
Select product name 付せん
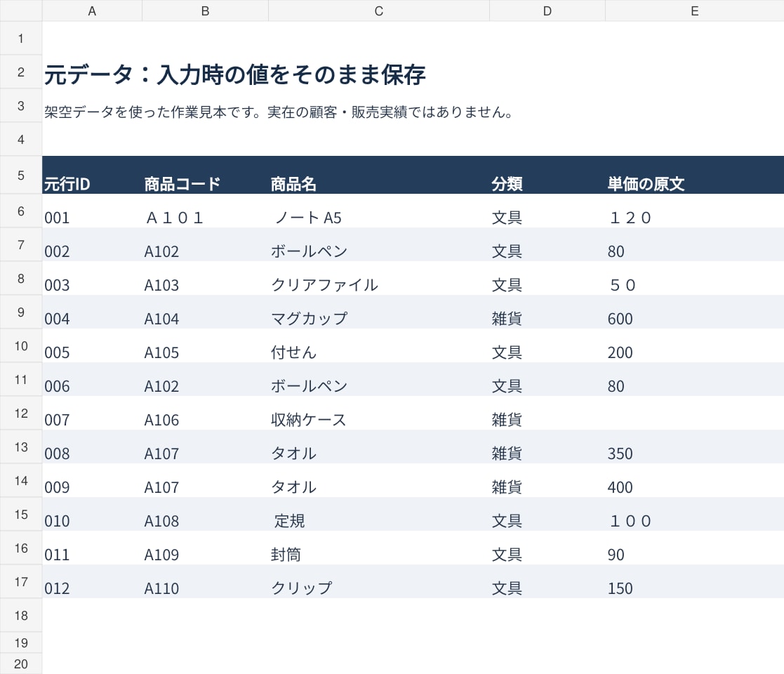coord(378,345)
